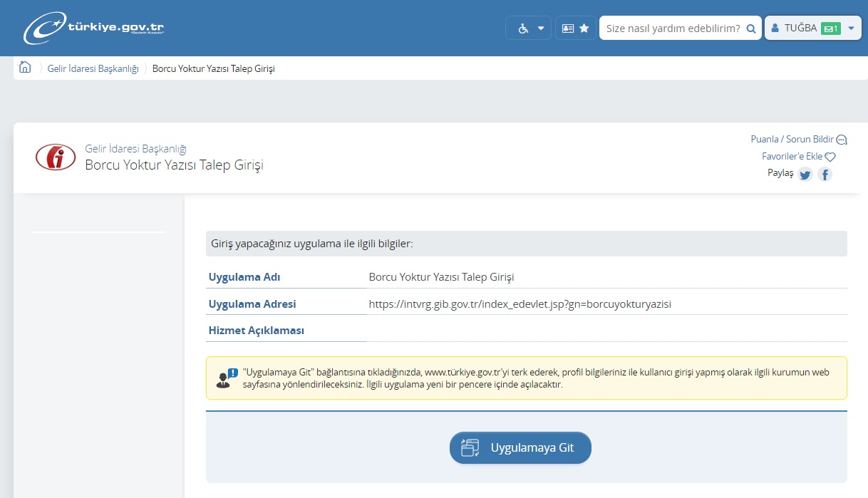
Task: Open the türkiye.gov.tr logo homepage
Action: [93, 28]
